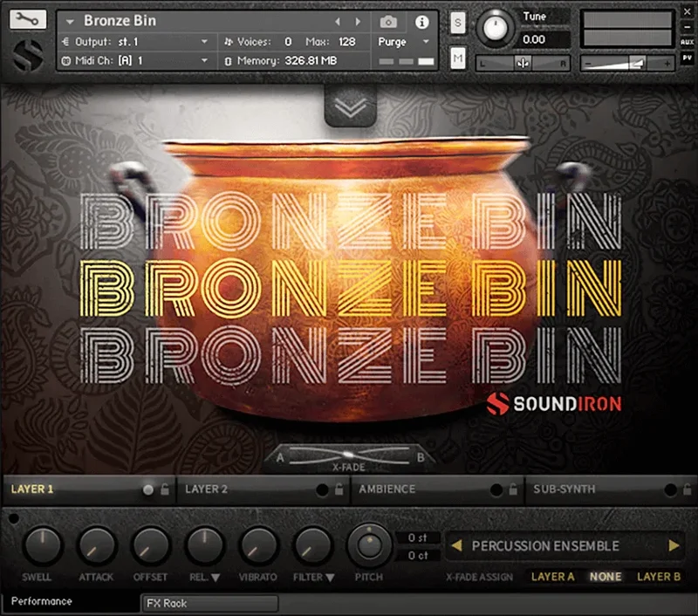Go to next instrument with right arrow

click(358, 21)
